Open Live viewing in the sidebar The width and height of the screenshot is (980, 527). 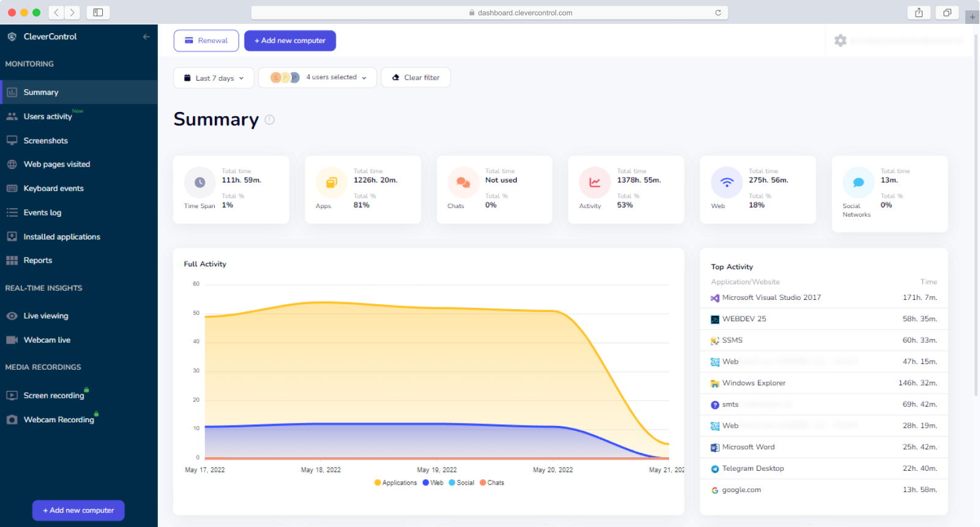46,316
